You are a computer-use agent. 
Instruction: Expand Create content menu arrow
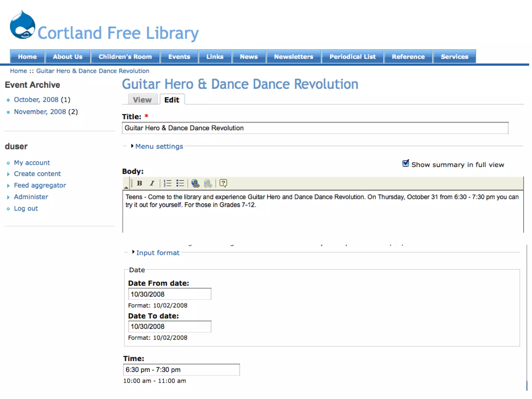point(8,174)
